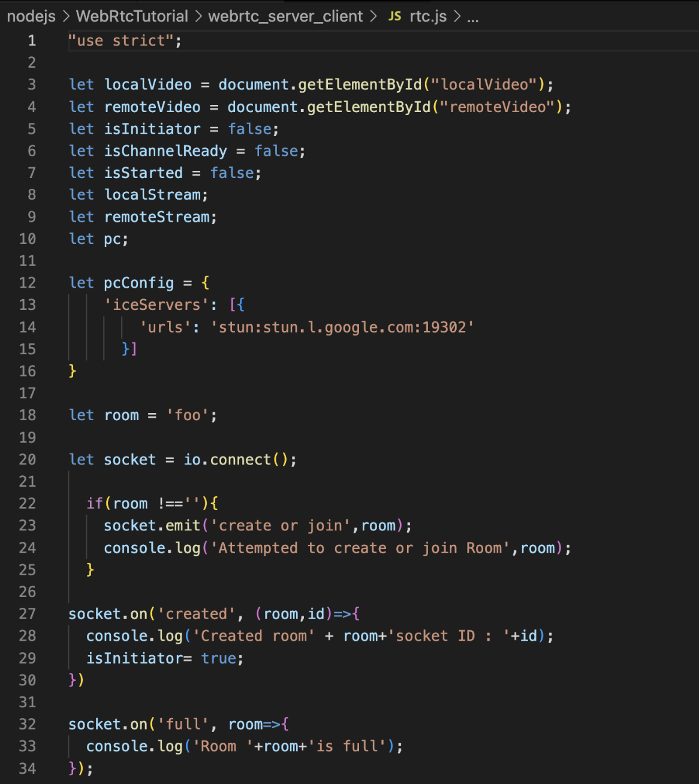
Task: Click the 'full' event string
Action: coord(183,724)
